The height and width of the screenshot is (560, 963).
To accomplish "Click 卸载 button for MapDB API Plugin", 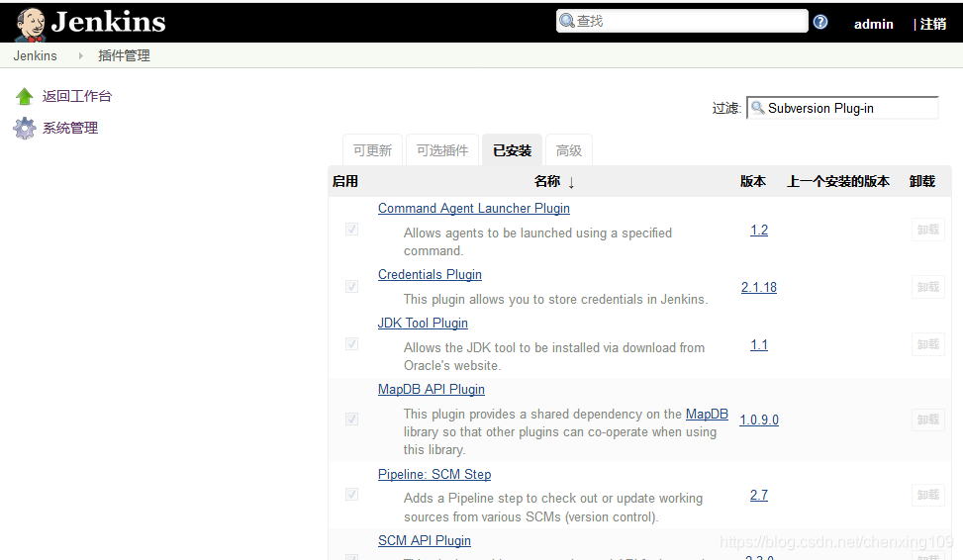I will click(x=928, y=420).
